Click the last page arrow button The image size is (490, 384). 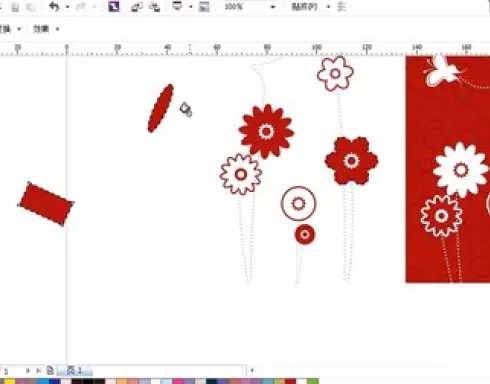click(x=39, y=370)
